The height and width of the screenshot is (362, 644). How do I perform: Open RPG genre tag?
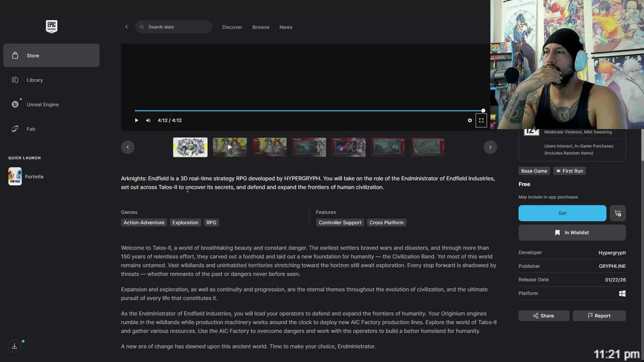point(211,222)
